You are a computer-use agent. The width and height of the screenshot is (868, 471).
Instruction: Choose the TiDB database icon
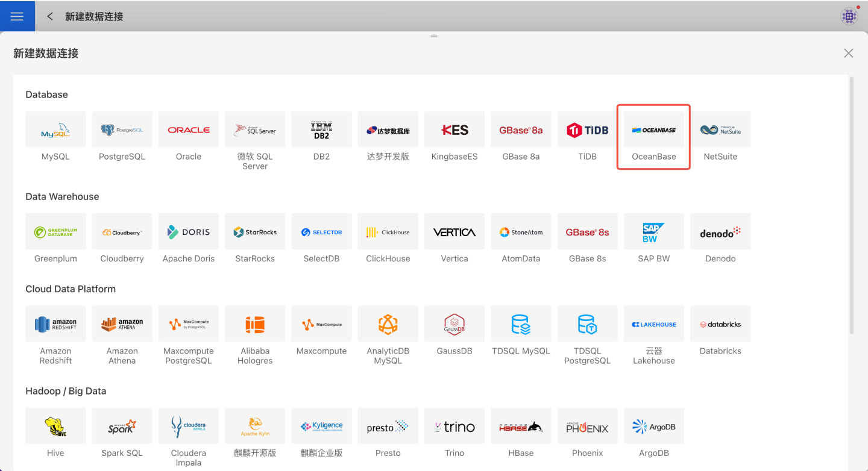(x=587, y=129)
